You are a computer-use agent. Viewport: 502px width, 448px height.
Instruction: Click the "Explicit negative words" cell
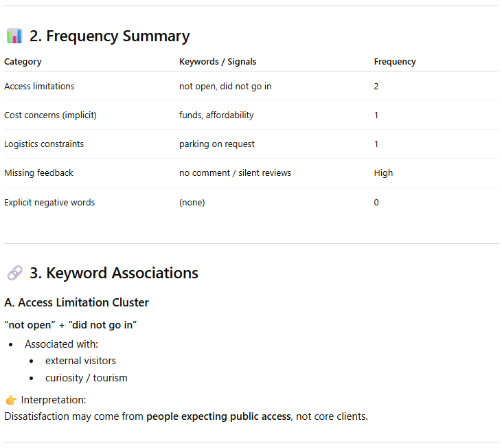point(49,203)
